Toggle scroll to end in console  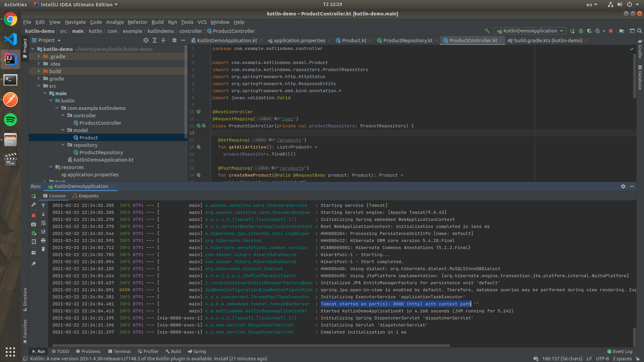43,232
